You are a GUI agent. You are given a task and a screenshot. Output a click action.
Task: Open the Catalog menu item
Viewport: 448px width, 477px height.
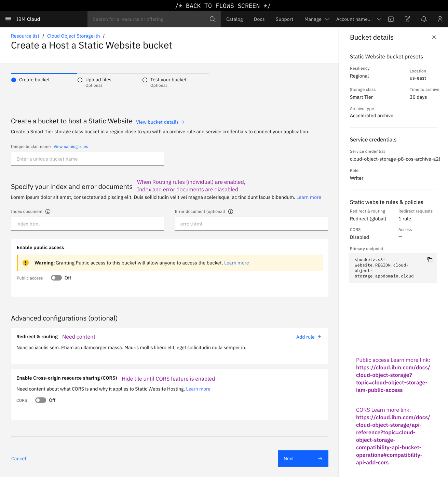pyautogui.click(x=234, y=19)
